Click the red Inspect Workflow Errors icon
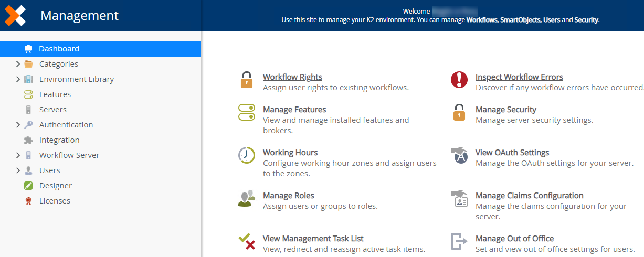The image size is (644, 257). coord(459,80)
